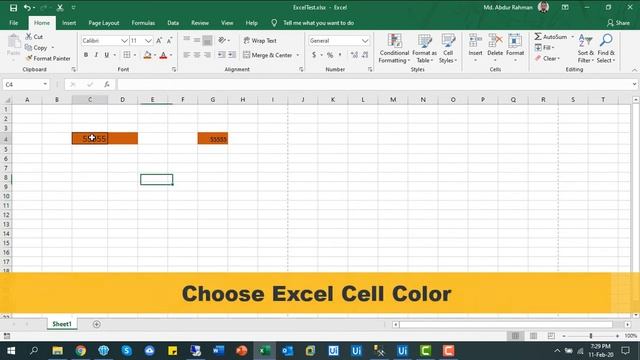Open Word from the taskbar
This screenshot has width=640, height=360.
(218, 351)
